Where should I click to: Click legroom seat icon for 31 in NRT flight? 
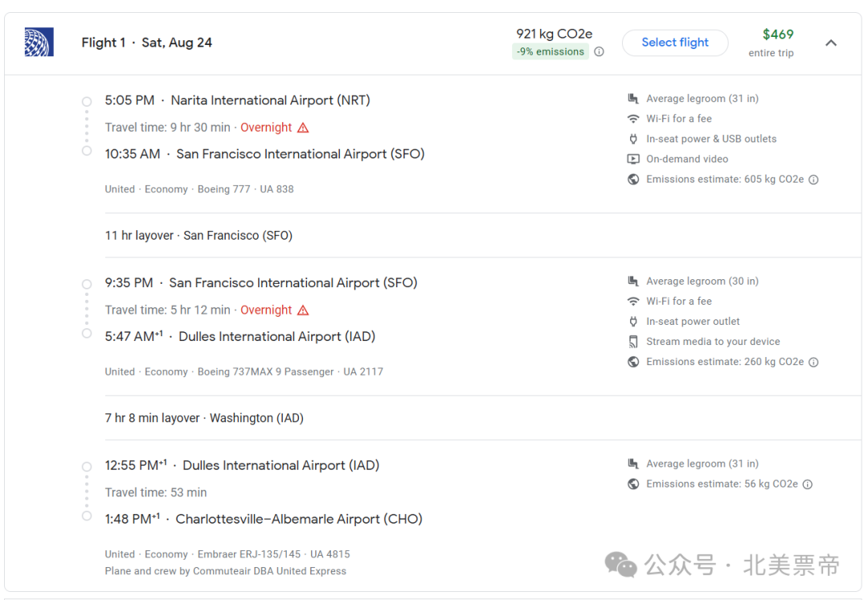point(633,99)
